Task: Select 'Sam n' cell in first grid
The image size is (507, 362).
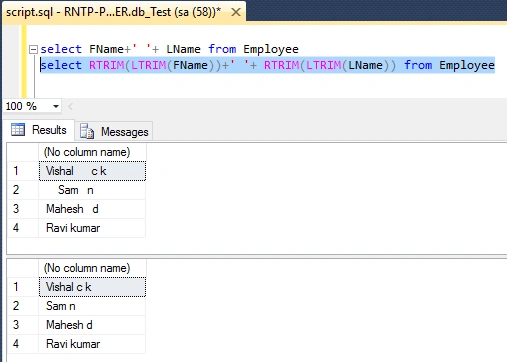Action: pos(92,190)
